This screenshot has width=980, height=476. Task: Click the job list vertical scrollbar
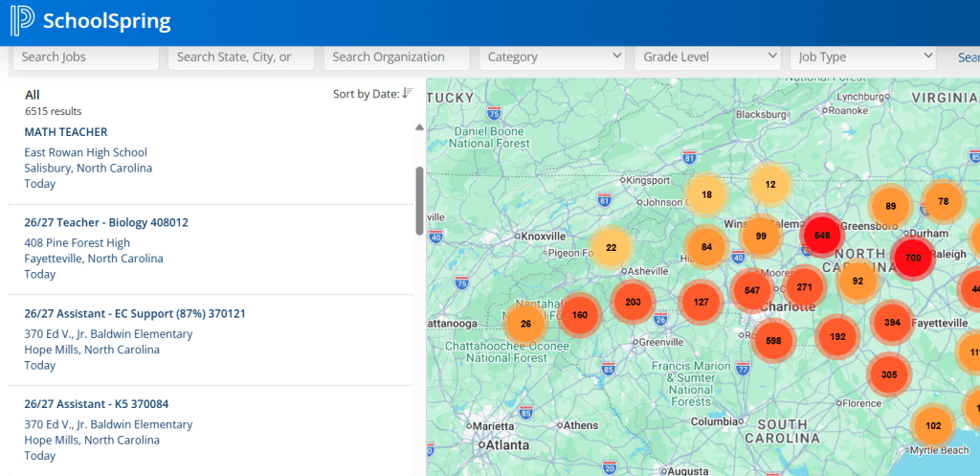418,201
